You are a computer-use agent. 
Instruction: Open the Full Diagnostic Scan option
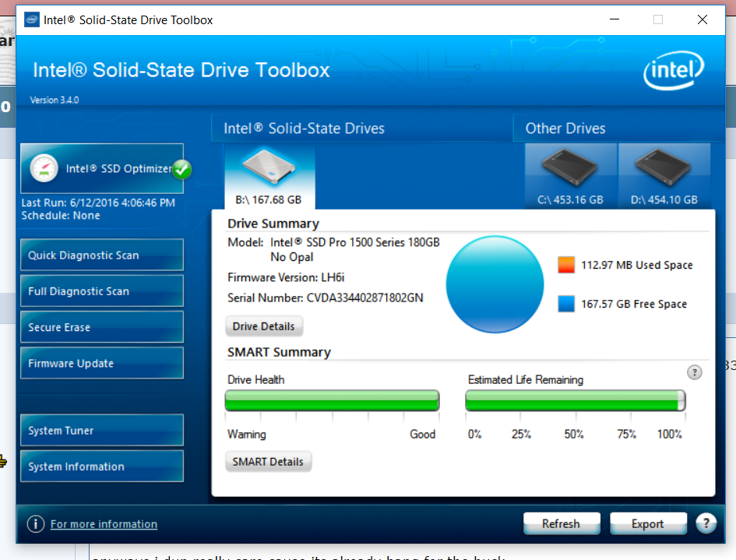tap(101, 291)
